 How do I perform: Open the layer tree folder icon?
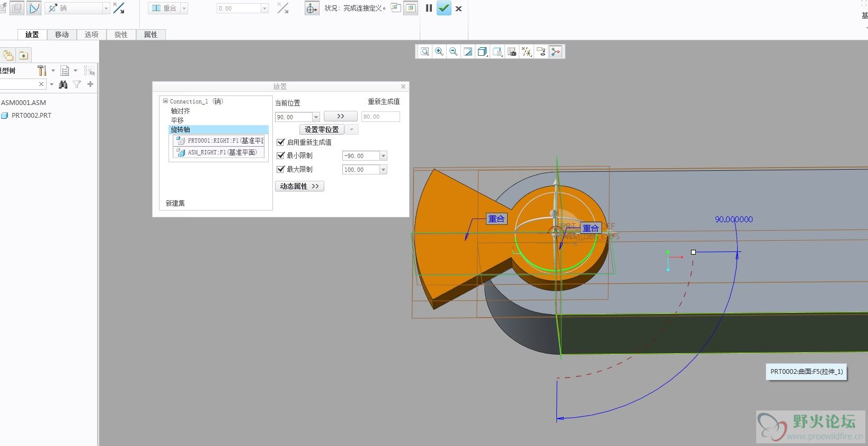(8, 55)
